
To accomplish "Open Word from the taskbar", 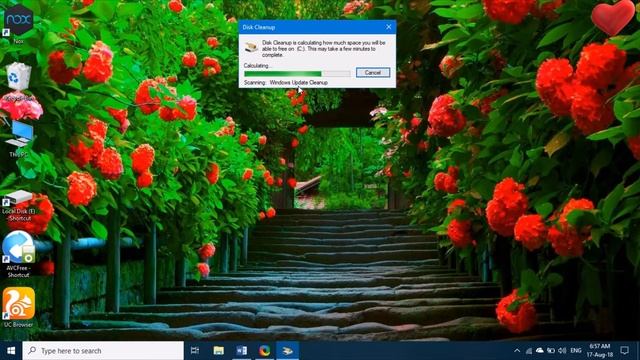I will (x=241, y=351).
